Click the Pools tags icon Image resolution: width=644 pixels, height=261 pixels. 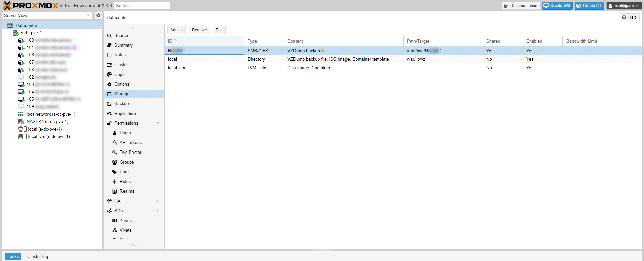tap(115, 172)
